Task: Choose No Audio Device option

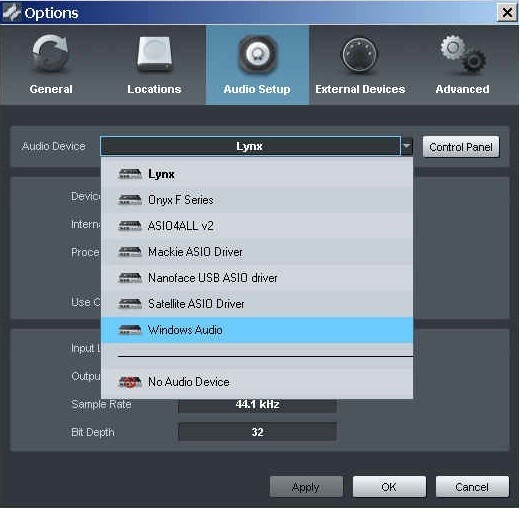Action: (x=257, y=382)
